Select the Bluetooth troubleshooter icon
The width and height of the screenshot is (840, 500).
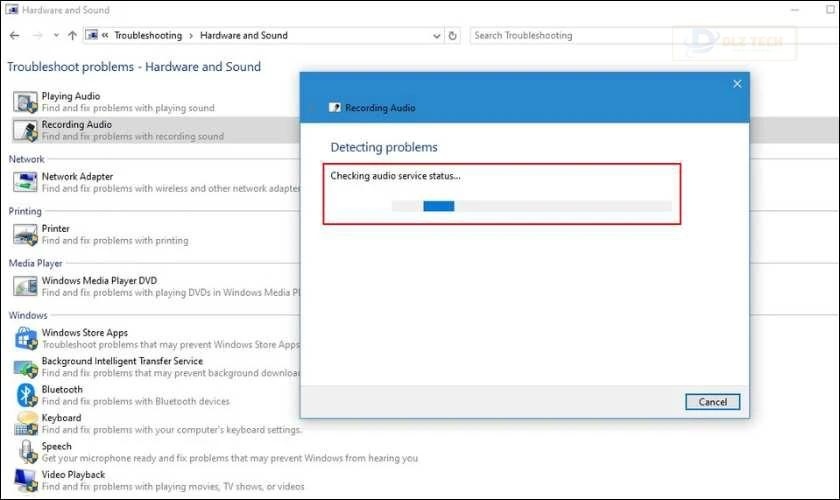click(25, 395)
